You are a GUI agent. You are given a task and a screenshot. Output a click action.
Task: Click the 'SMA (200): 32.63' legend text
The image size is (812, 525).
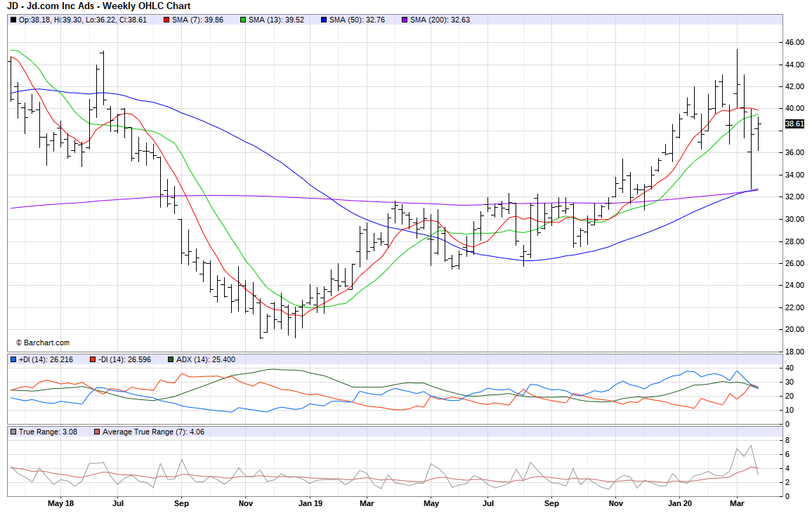pyautogui.click(x=440, y=20)
